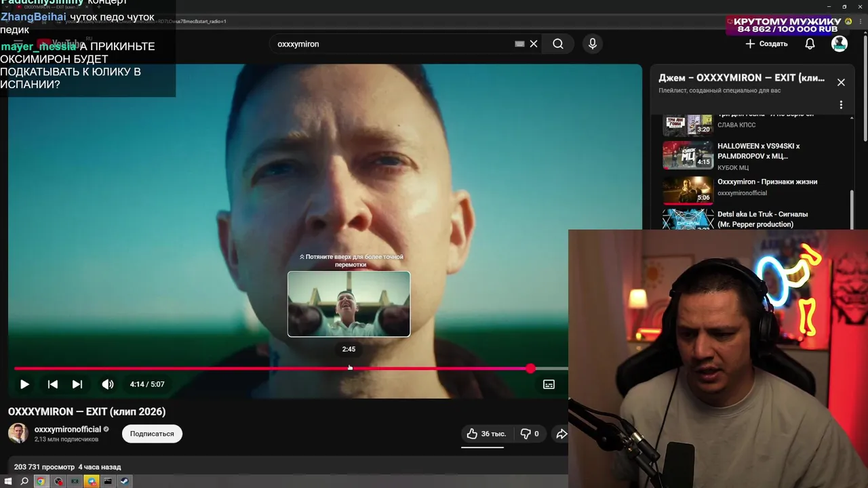
Task: Open the on-screen keyboard in search box
Action: click(x=519, y=44)
